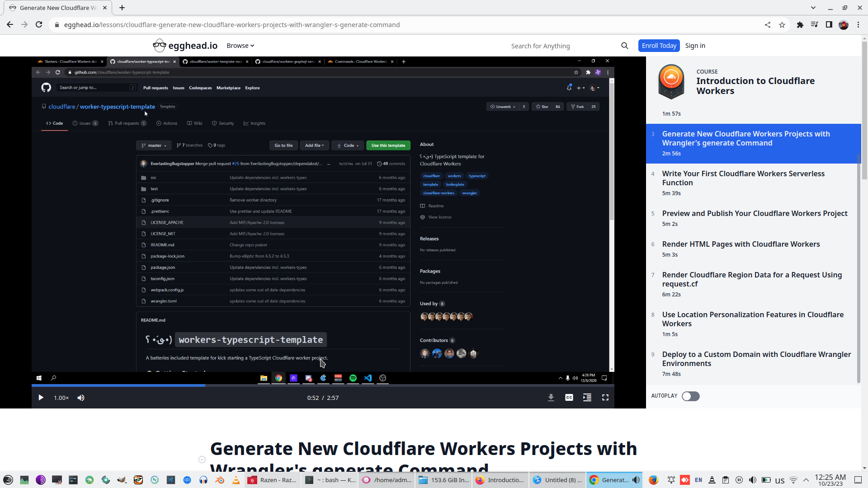This screenshot has width=868, height=488.
Task: Mute the video volume
Action: point(81,398)
